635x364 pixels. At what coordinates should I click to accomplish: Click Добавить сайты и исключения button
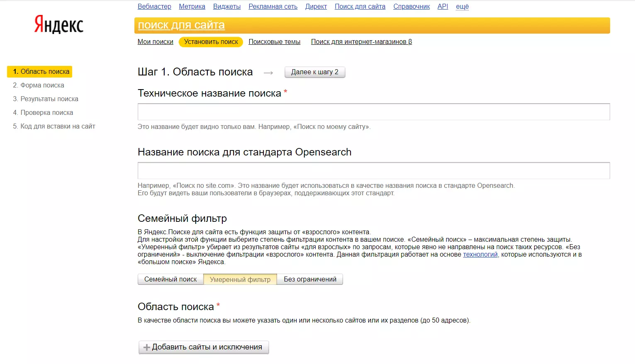pyautogui.click(x=204, y=347)
